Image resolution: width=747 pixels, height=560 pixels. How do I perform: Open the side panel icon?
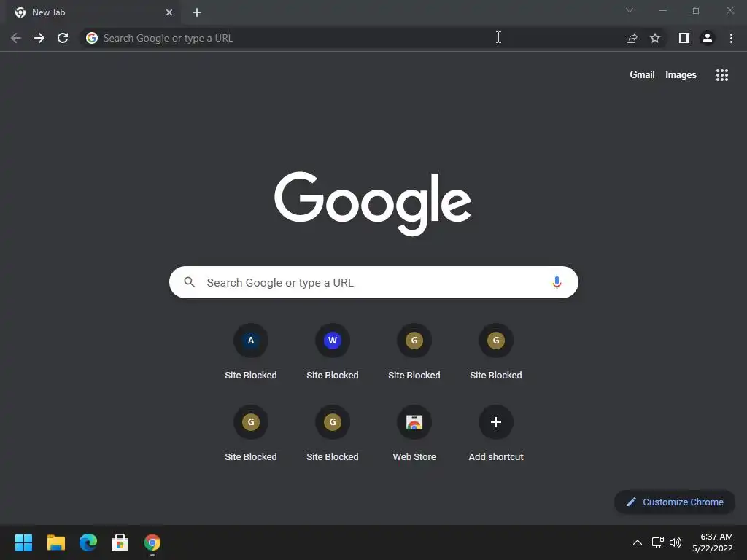coord(684,38)
